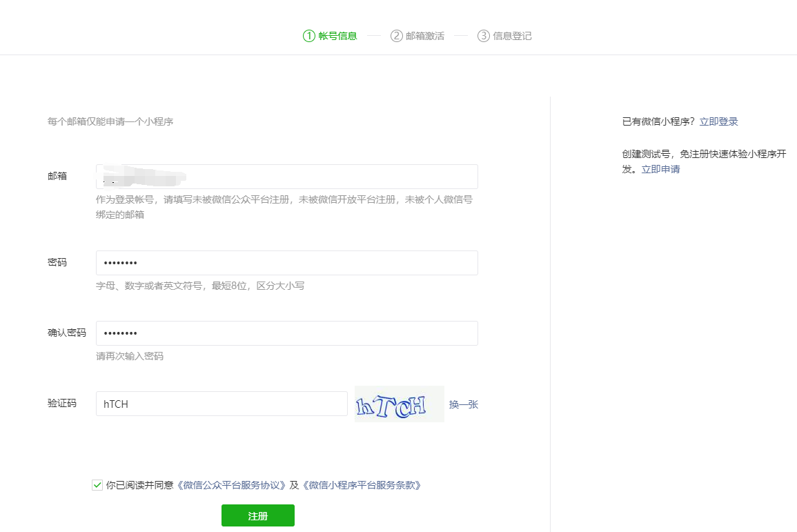Click the 邮箱激活 step two indicator
Viewport: 797px width, 532px height.
coord(417,36)
